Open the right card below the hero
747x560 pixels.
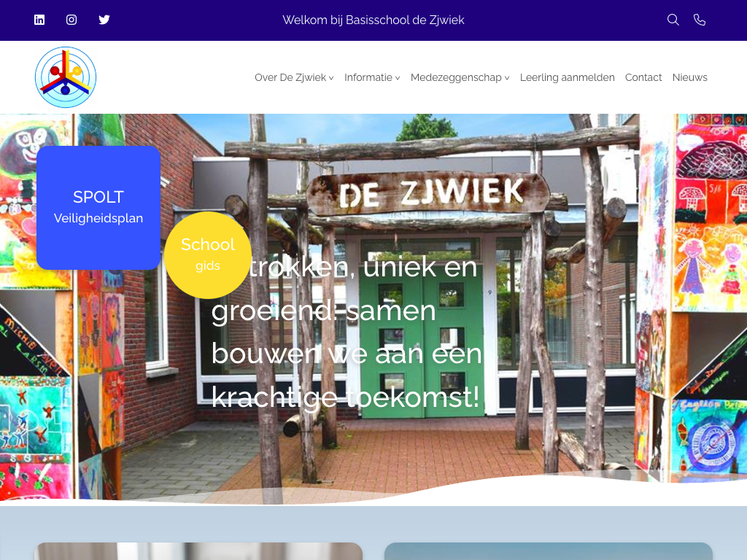point(548,551)
